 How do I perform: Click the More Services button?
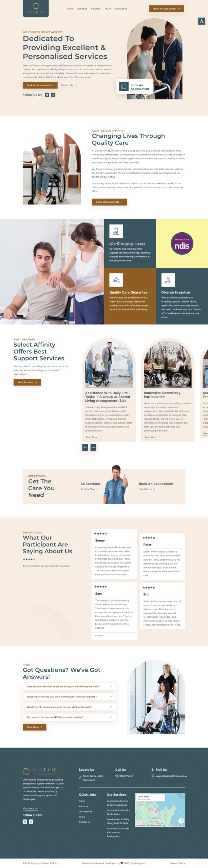tap(27, 382)
